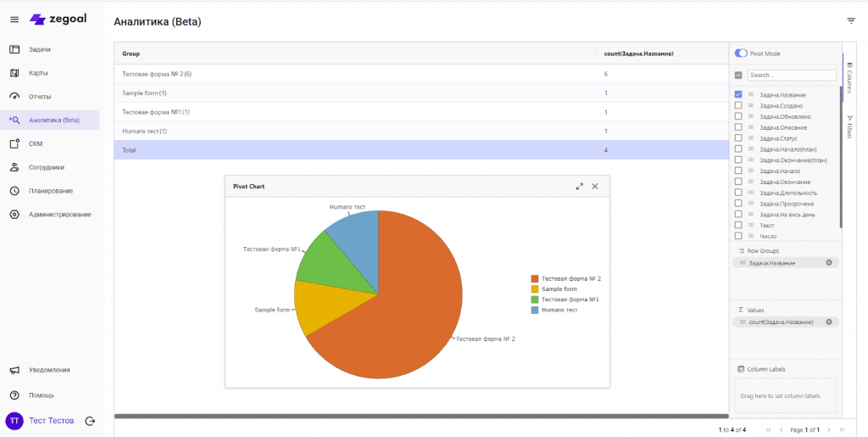The width and height of the screenshot is (868, 437).
Task: Check the Задача.Статус column checkbox
Action: point(739,137)
